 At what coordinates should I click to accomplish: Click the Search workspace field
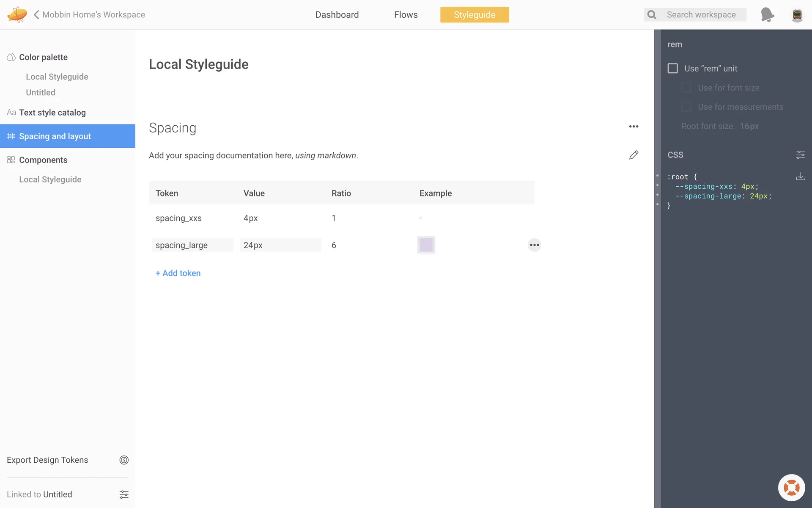click(x=701, y=15)
